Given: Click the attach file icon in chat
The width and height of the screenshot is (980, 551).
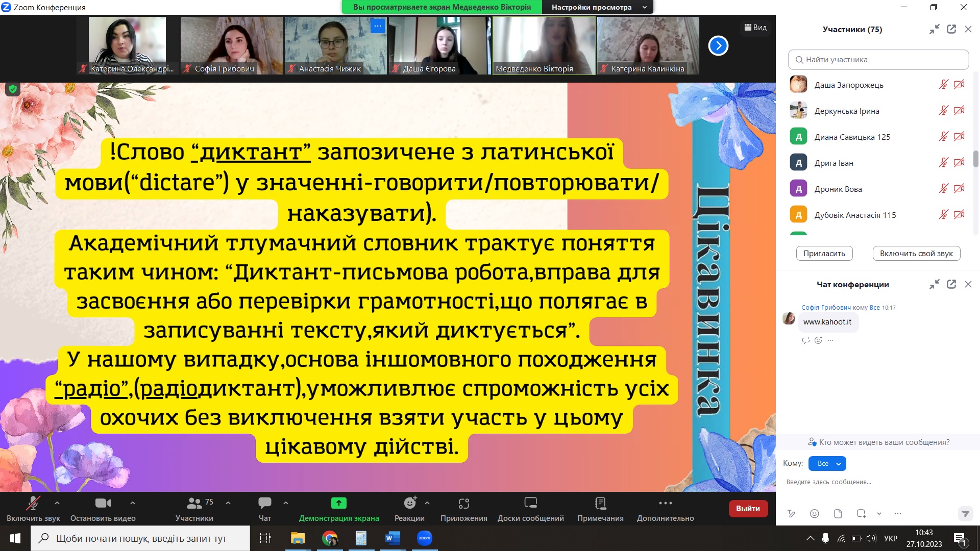Looking at the screenshot, I should (x=838, y=514).
